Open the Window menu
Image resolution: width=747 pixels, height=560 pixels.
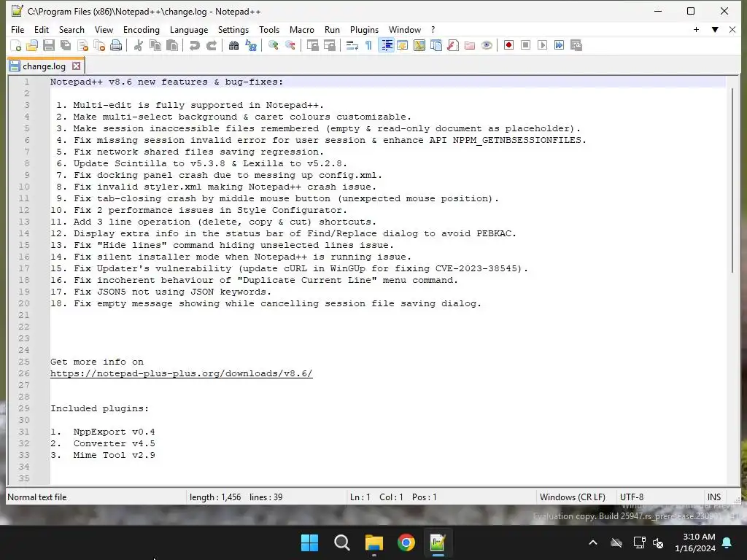pos(405,29)
